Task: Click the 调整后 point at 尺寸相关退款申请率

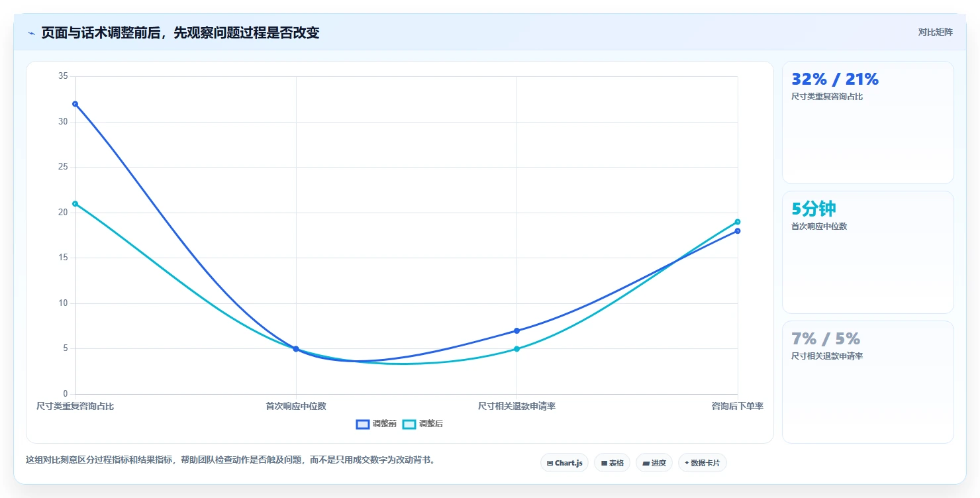Action: coord(516,349)
